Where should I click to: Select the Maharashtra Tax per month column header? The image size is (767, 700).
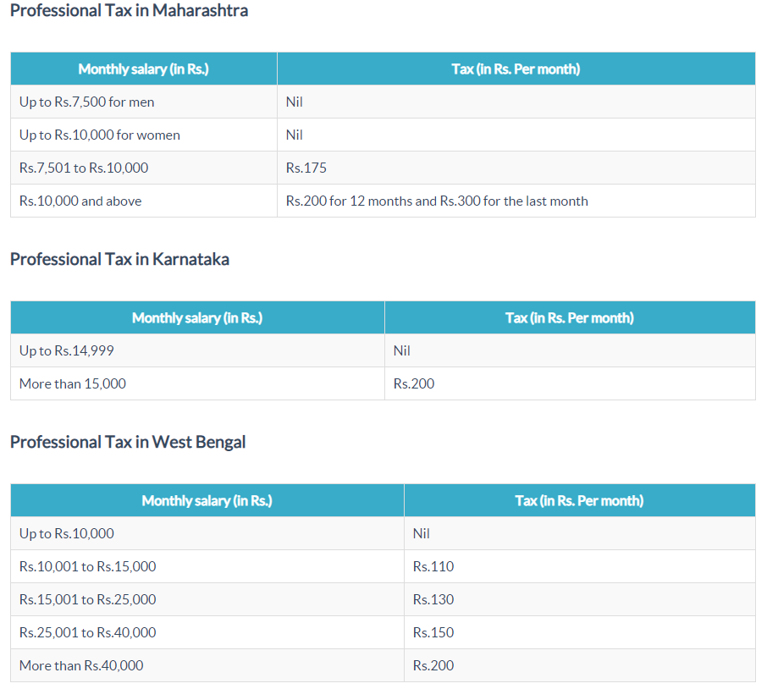click(x=516, y=69)
